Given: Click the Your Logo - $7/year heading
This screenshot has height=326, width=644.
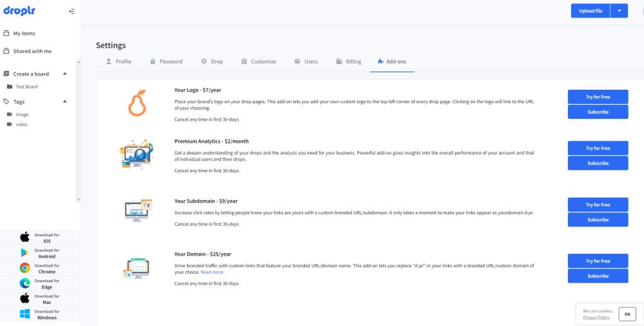Looking at the screenshot, I should [198, 90].
